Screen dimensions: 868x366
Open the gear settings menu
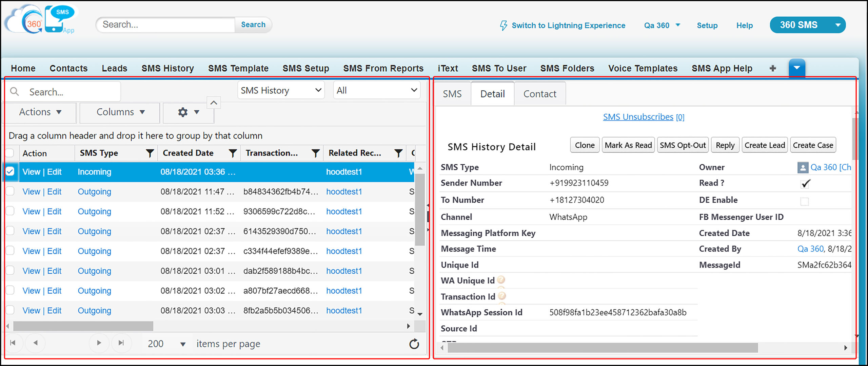pyautogui.click(x=188, y=112)
